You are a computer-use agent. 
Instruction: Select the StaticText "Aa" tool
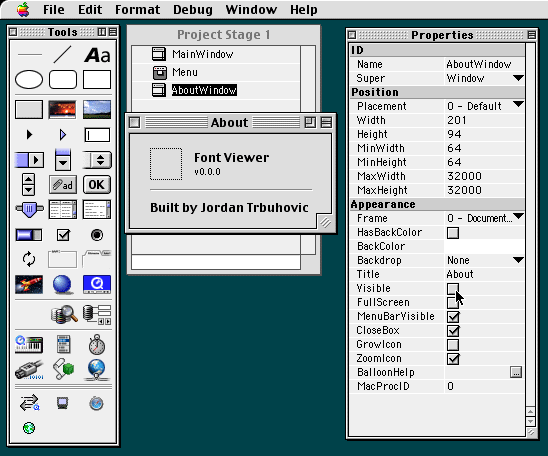(97, 55)
